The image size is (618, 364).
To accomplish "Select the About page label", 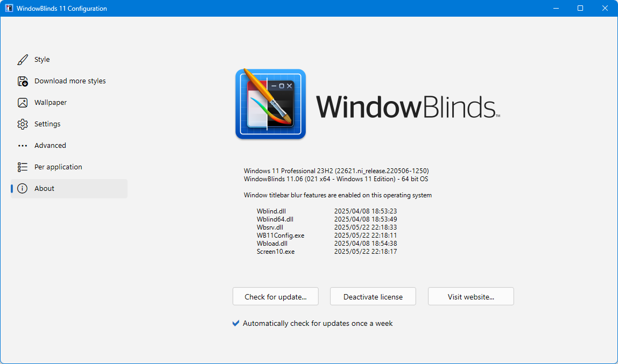I will [x=44, y=189].
